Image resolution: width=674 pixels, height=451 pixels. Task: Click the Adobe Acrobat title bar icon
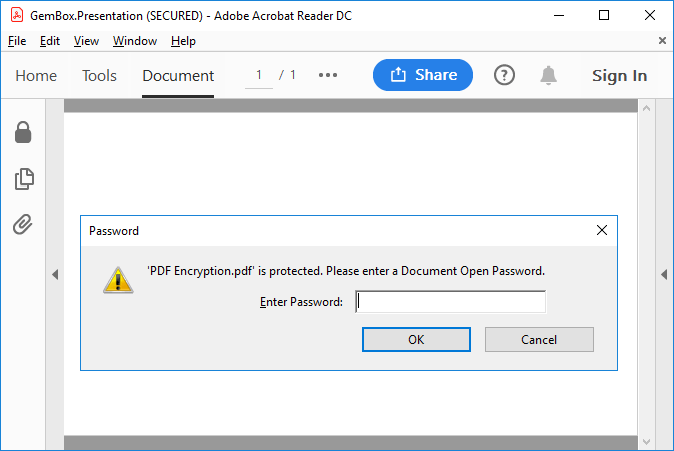coord(16,15)
